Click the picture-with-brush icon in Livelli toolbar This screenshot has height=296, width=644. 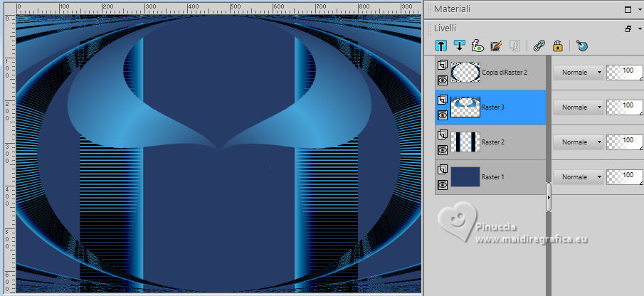pos(496,46)
